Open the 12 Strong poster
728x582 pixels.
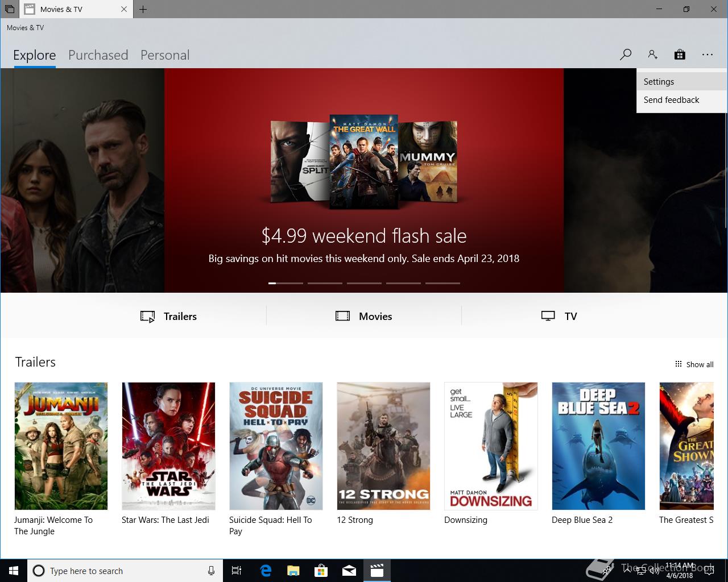click(x=383, y=446)
